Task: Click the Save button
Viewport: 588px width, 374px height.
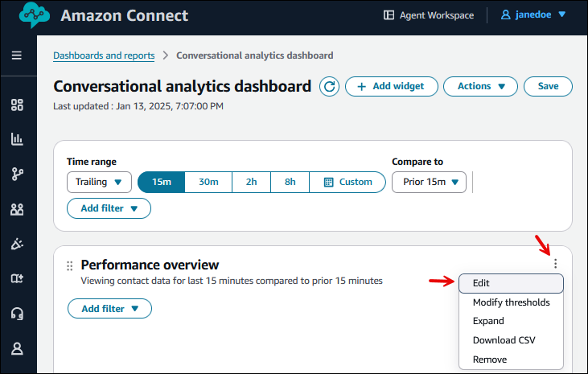Action: pos(548,86)
